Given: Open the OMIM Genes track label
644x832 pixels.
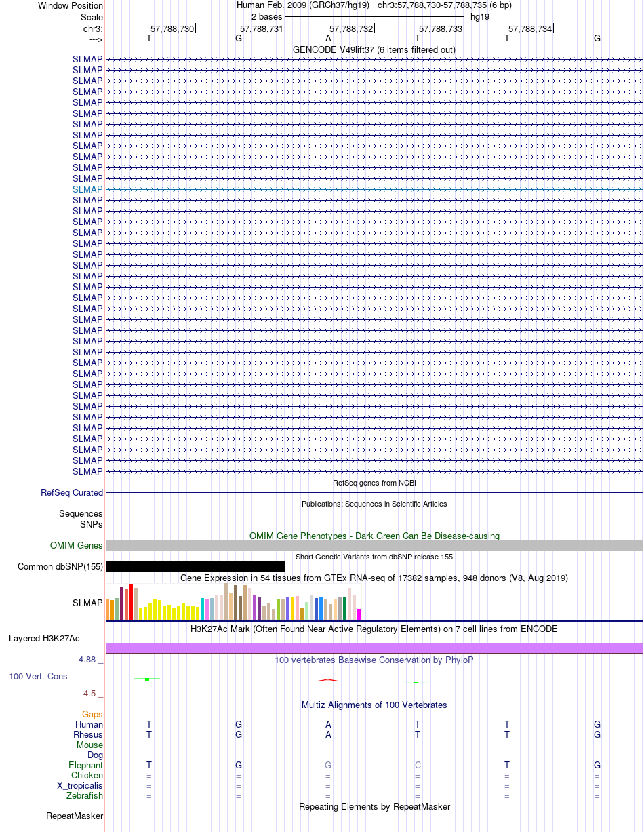Looking at the screenshot, I should (77, 546).
